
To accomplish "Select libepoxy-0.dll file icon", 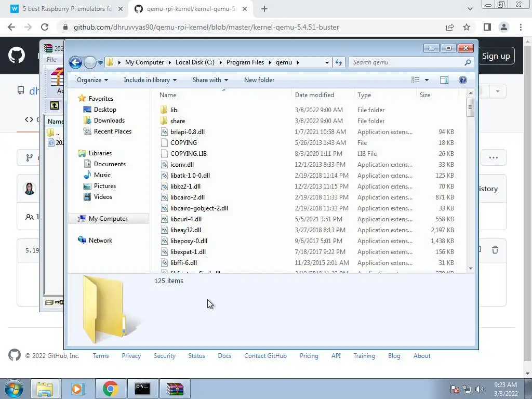I will pos(164,241).
